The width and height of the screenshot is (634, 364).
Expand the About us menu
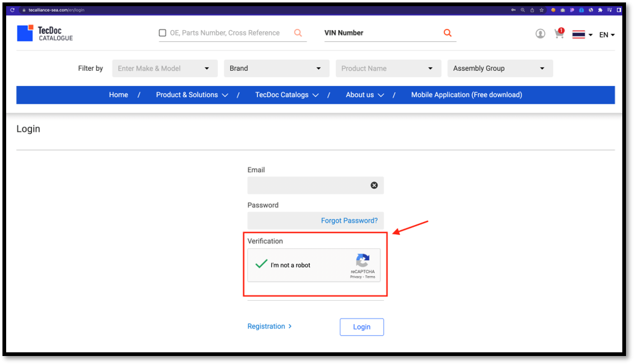[x=365, y=95]
